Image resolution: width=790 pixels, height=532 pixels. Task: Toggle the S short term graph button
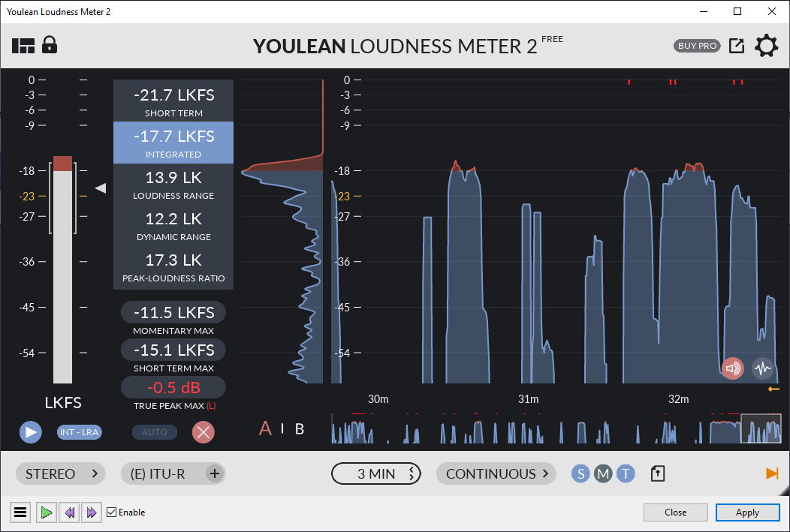(x=580, y=473)
